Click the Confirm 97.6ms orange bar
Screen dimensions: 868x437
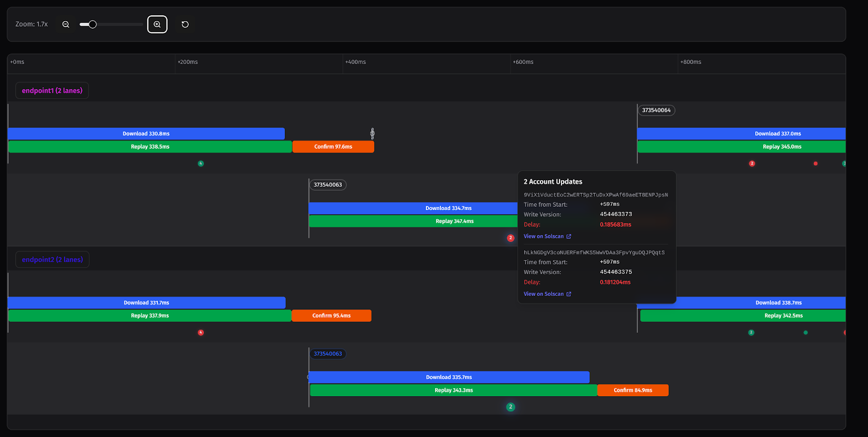coord(333,147)
